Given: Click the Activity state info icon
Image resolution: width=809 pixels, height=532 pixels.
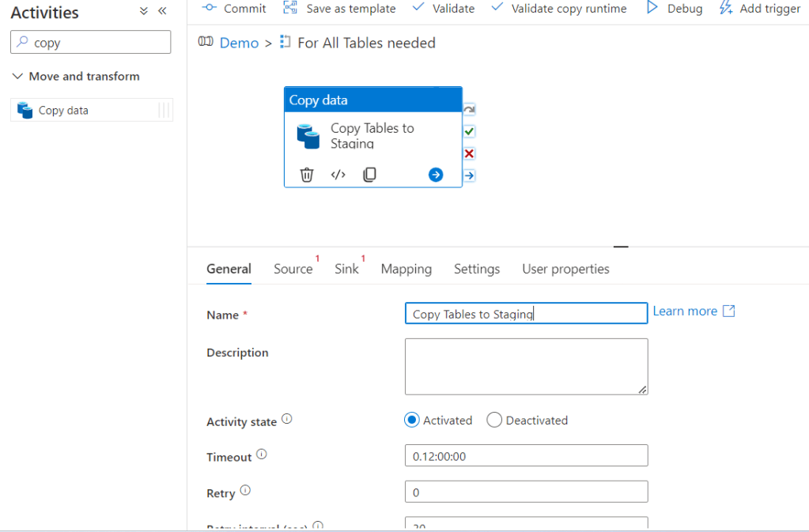Looking at the screenshot, I should (287, 420).
